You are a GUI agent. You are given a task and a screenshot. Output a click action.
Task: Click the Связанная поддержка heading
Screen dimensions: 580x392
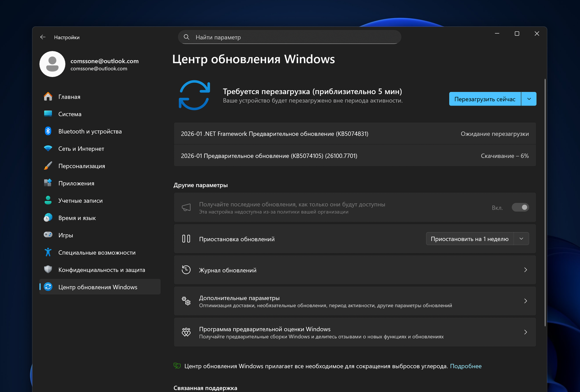click(x=205, y=388)
